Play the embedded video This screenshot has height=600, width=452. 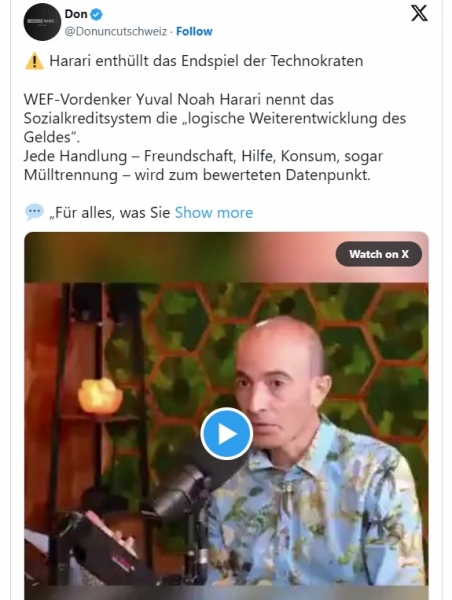coord(226,434)
